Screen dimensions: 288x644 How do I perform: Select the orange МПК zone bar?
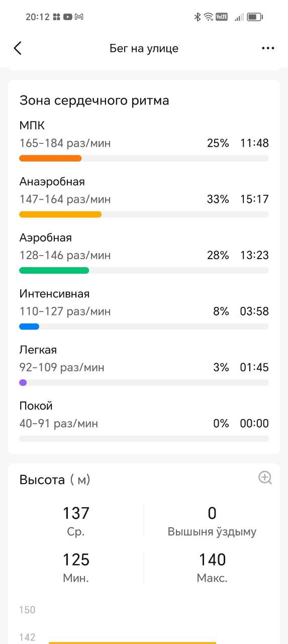click(x=50, y=158)
